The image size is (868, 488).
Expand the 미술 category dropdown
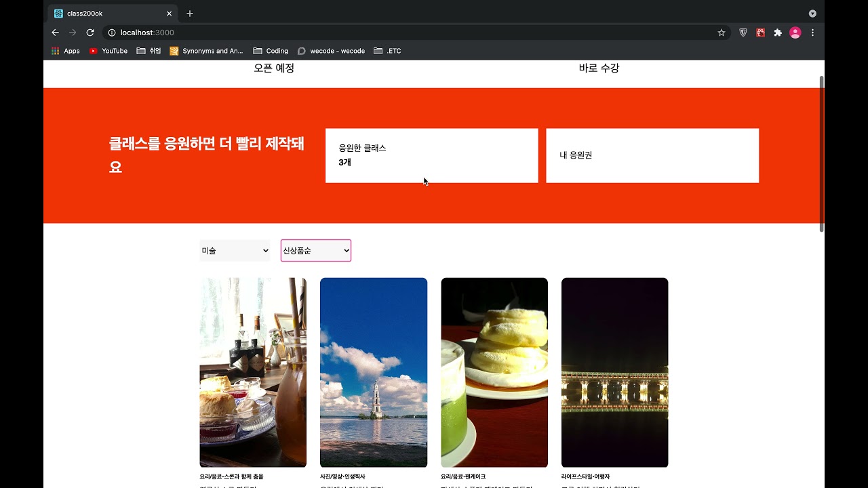(235, 251)
